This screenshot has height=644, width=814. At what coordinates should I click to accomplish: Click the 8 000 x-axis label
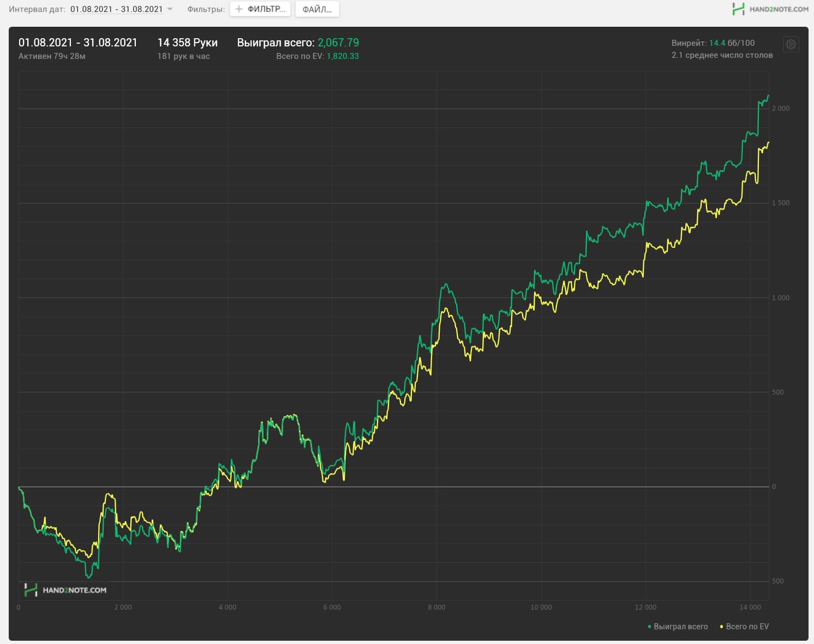pos(436,607)
